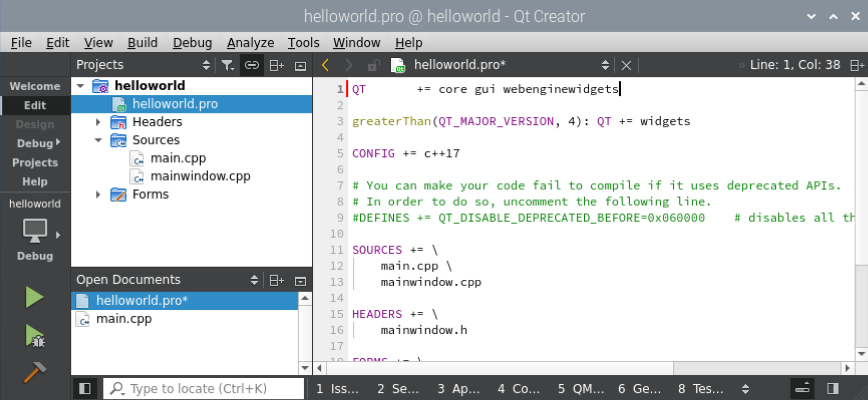This screenshot has height=400, width=868.
Task: Expand the Headers folder
Action: tap(98, 122)
